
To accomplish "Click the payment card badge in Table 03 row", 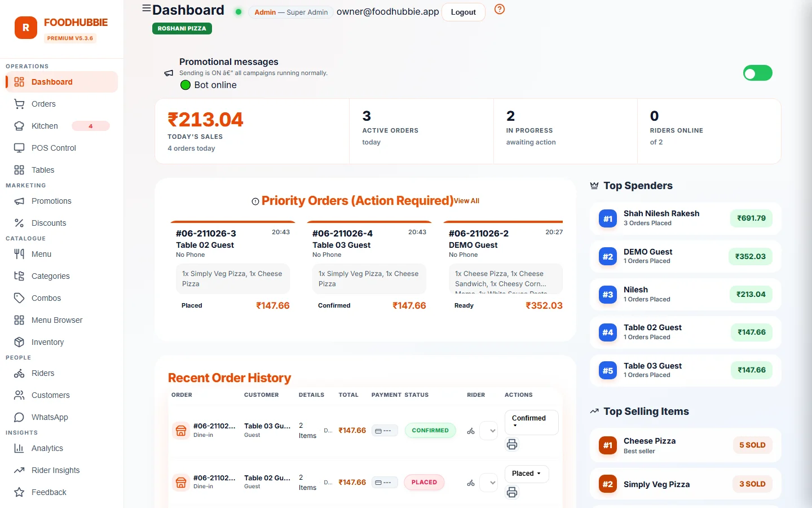I will click(385, 431).
